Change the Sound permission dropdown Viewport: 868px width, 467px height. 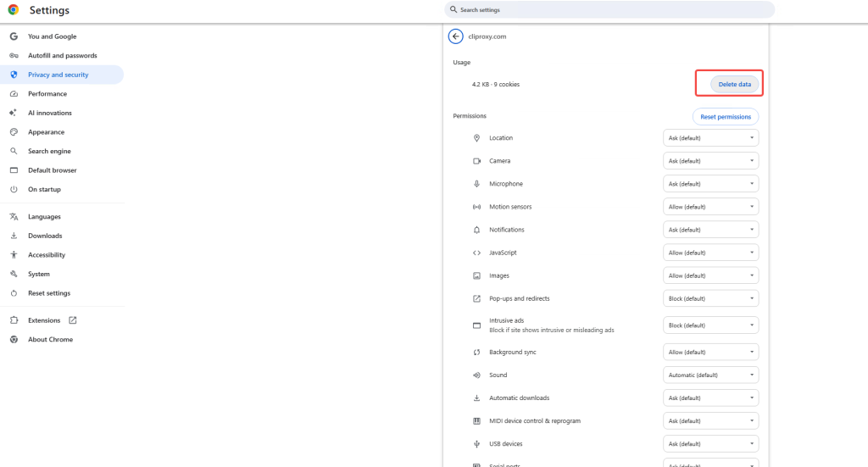710,375
